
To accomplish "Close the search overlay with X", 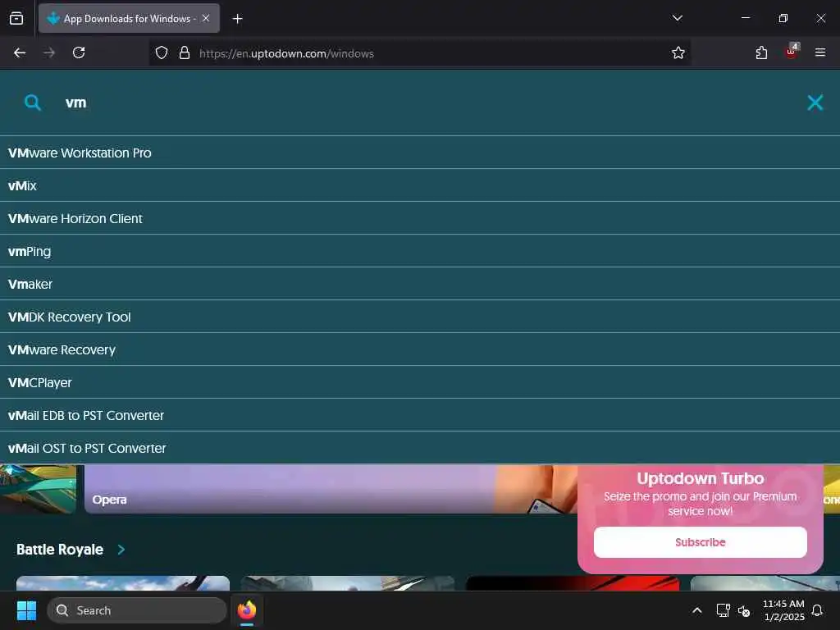I will [815, 103].
